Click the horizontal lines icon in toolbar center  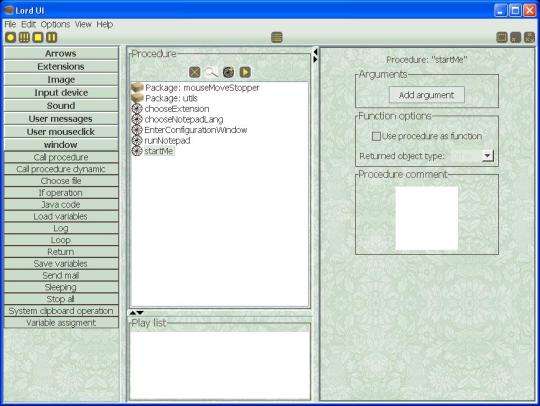pos(277,37)
